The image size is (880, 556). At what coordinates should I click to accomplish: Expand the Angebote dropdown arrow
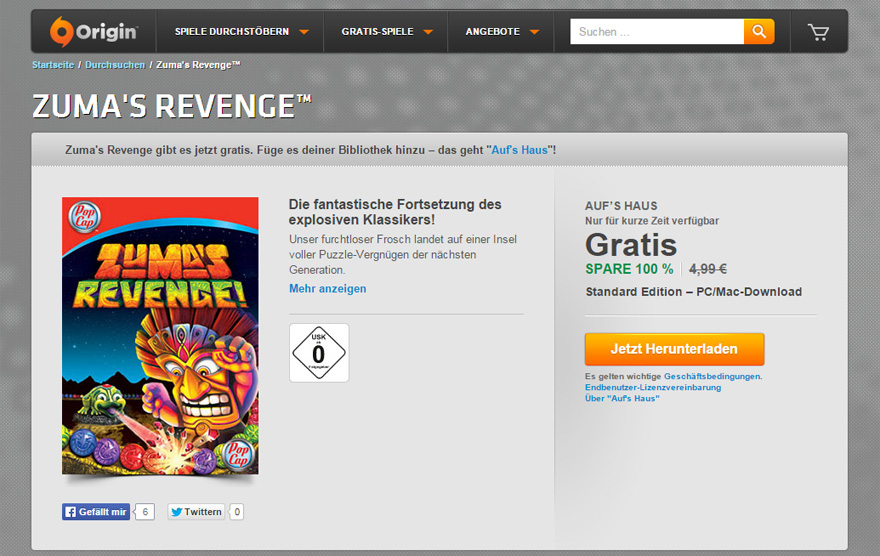[534, 32]
